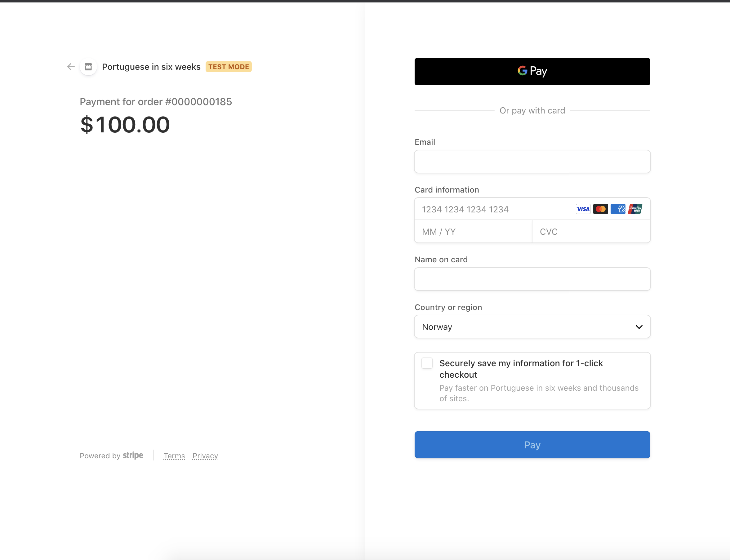The width and height of the screenshot is (730, 560).
Task: Open the Privacy link
Action: tap(205, 456)
